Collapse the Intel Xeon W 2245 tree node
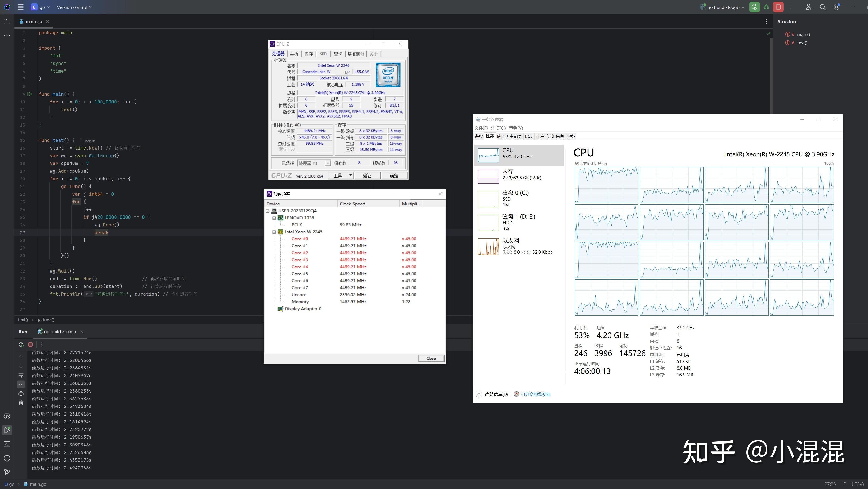The width and height of the screenshot is (868, 489). [x=274, y=232]
